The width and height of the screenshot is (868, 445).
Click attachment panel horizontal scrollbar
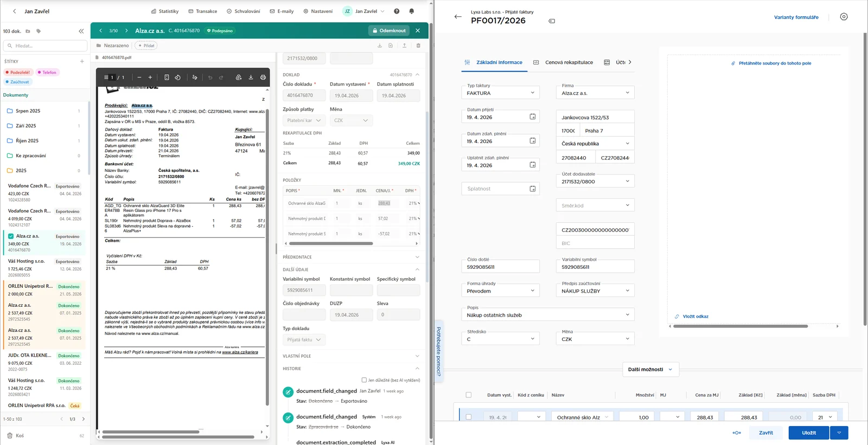[740, 326]
